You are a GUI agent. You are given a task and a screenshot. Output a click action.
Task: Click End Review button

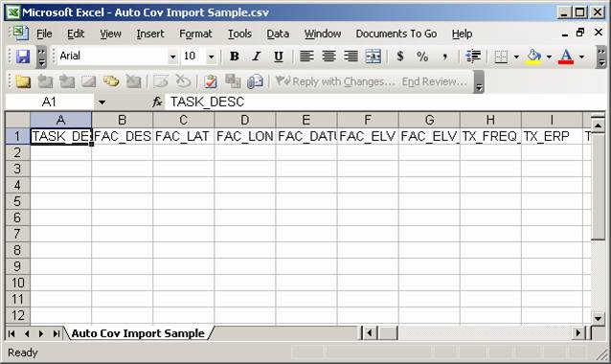click(434, 81)
